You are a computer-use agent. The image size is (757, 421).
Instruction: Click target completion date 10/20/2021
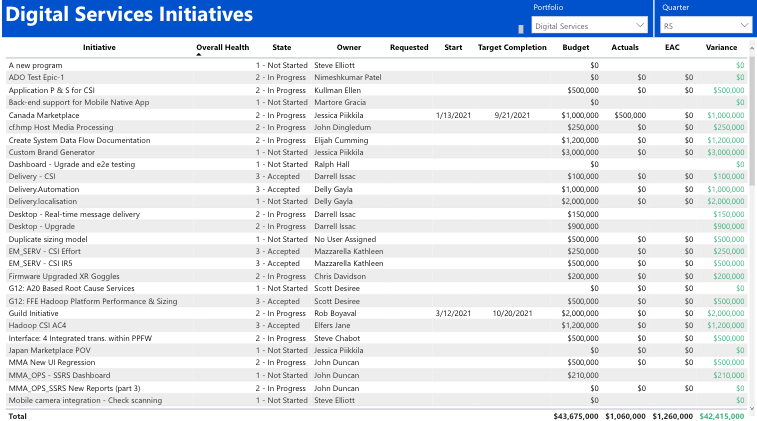(x=512, y=313)
